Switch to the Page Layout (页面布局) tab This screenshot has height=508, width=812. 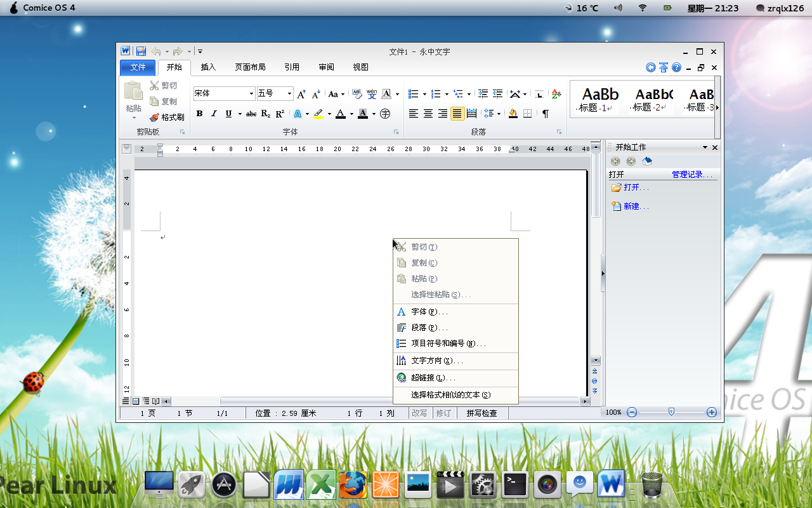pyautogui.click(x=250, y=67)
